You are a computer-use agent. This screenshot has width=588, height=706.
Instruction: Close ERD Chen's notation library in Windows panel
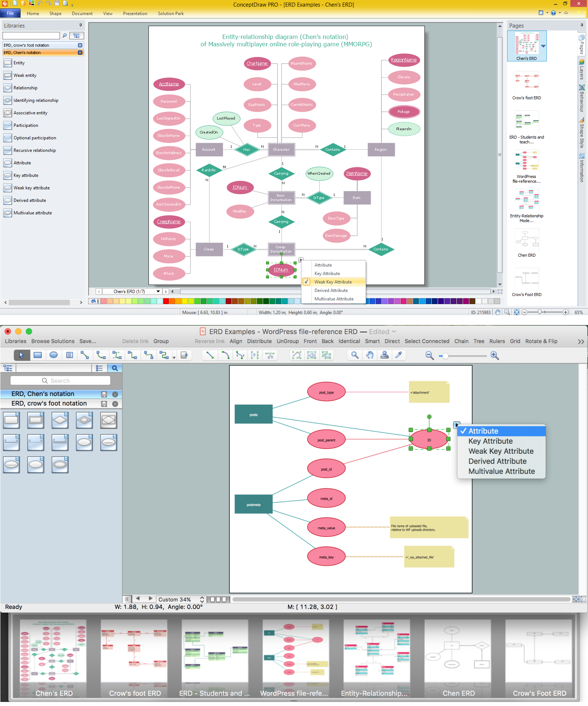tap(80, 53)
